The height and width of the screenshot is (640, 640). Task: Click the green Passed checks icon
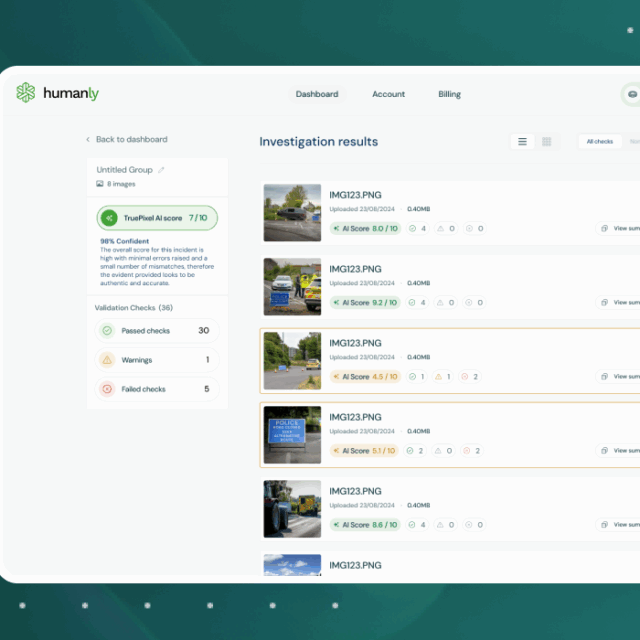click(107, 331)
